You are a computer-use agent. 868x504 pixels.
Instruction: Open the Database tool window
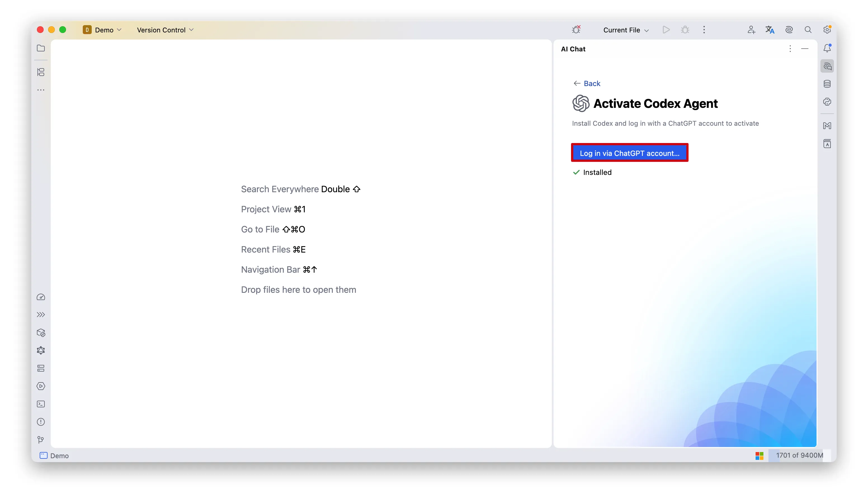click(827, 84)
